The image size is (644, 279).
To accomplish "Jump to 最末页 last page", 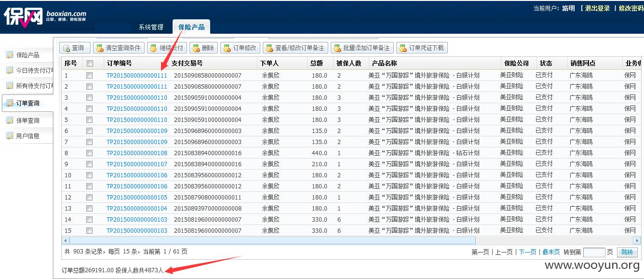I will [x=551, y=252].
